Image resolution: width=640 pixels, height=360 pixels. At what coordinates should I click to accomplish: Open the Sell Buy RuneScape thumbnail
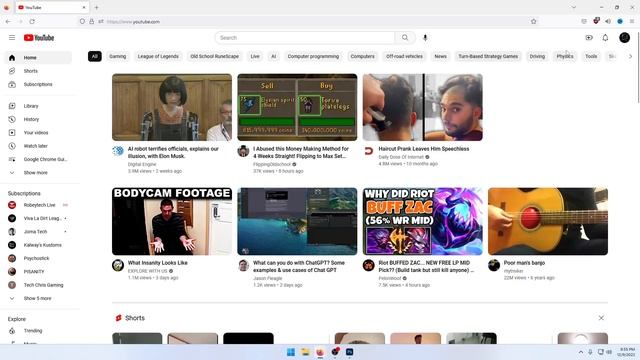297,107
